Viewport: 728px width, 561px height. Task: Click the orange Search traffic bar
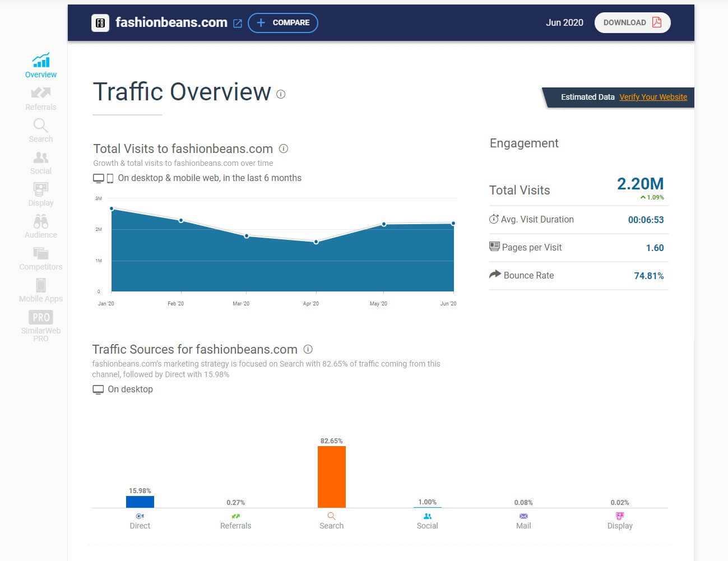332,477
